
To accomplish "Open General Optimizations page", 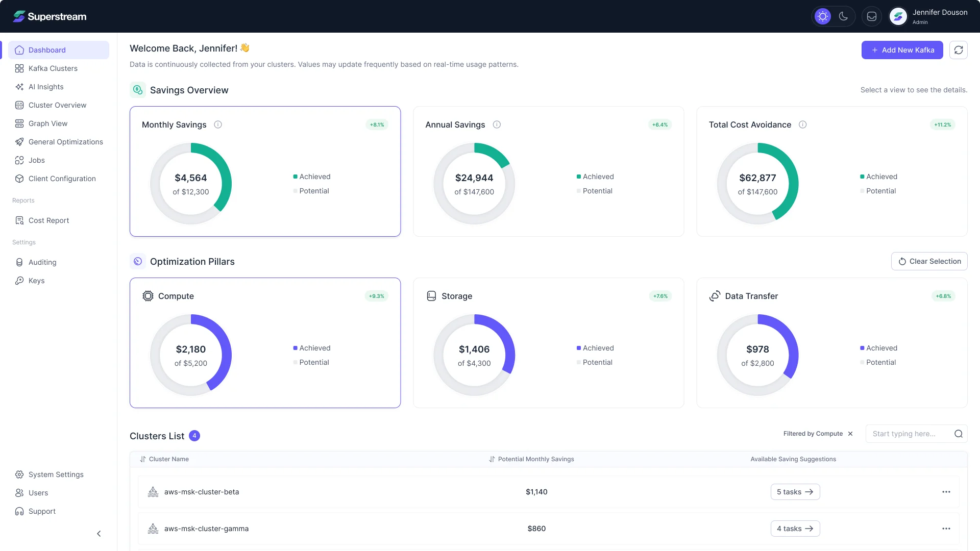I will coord(59,142).
